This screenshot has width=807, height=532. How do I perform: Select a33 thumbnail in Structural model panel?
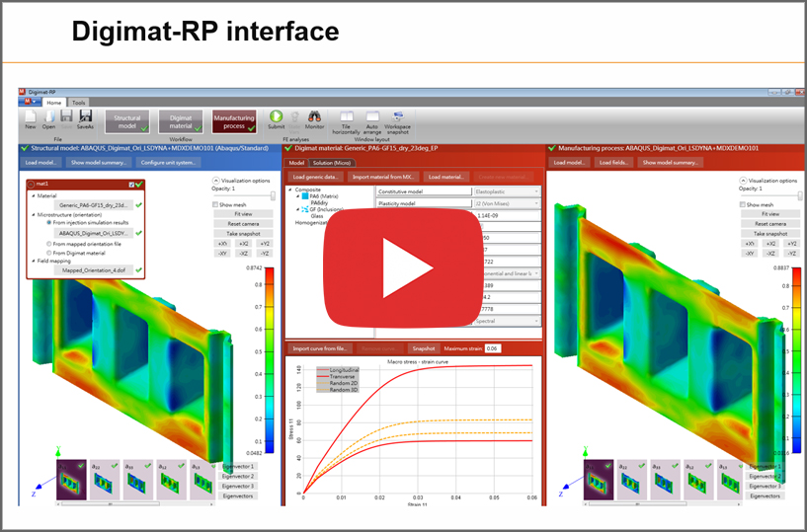[138, 480]
